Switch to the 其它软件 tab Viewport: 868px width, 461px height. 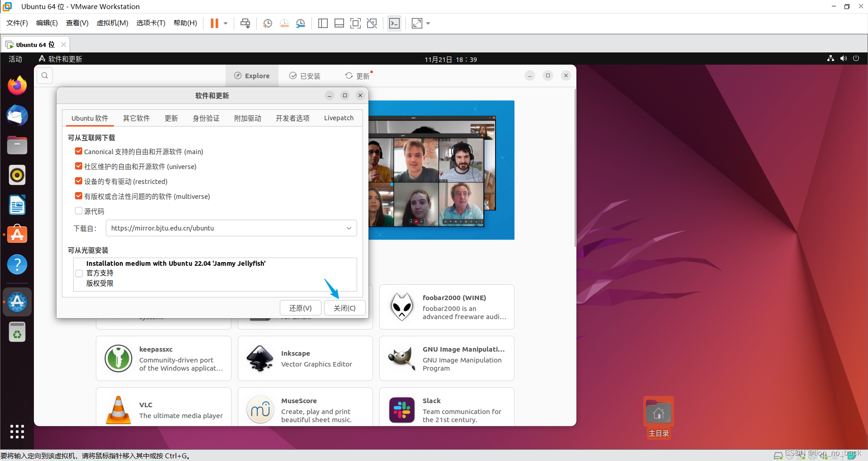136,118
